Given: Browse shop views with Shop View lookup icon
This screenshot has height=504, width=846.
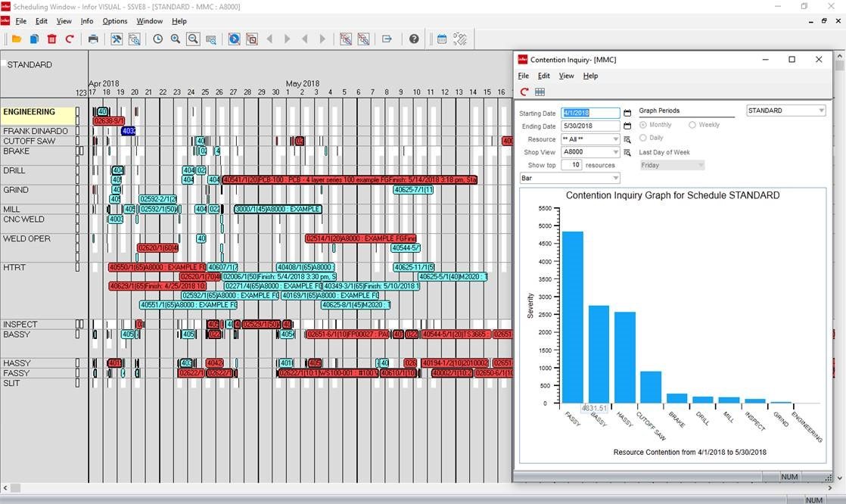Looking at the screenshot, I should (627, 152).
